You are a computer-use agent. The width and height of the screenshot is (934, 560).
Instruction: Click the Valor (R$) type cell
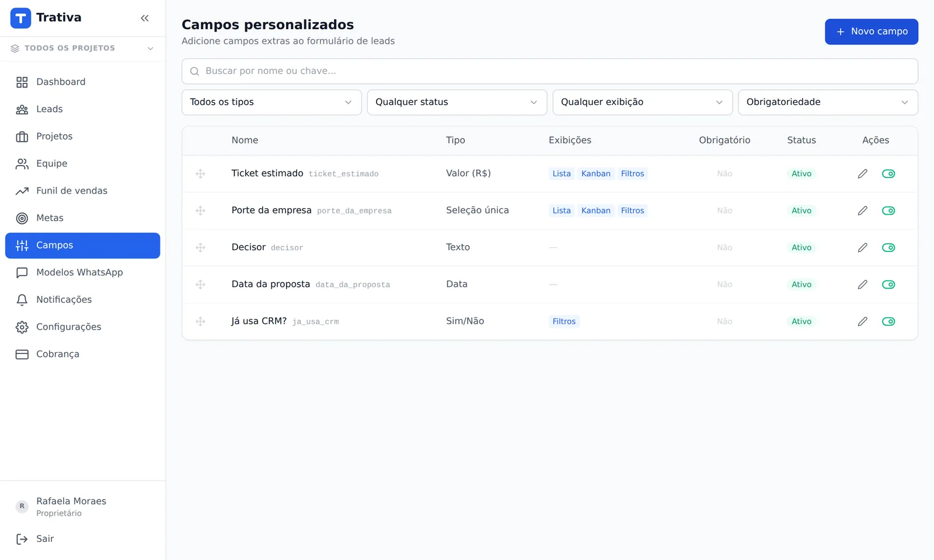pos(469,174)
